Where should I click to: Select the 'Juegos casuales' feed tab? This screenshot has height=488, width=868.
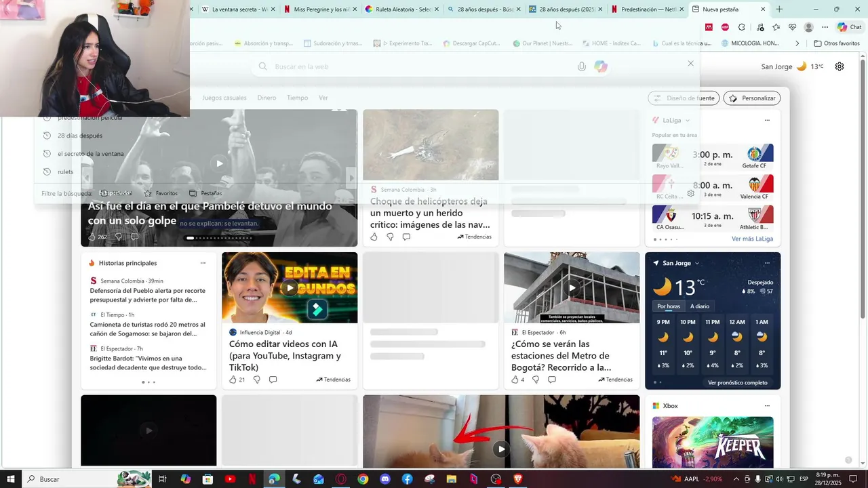click(x=224, y=98)
